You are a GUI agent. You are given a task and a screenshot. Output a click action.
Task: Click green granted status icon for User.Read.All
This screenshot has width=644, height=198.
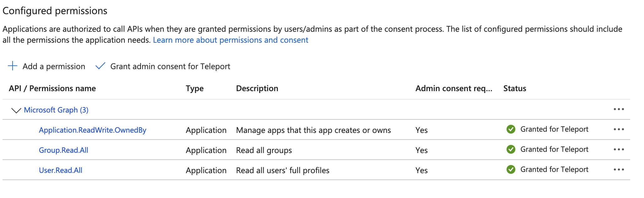click(511, 169)
